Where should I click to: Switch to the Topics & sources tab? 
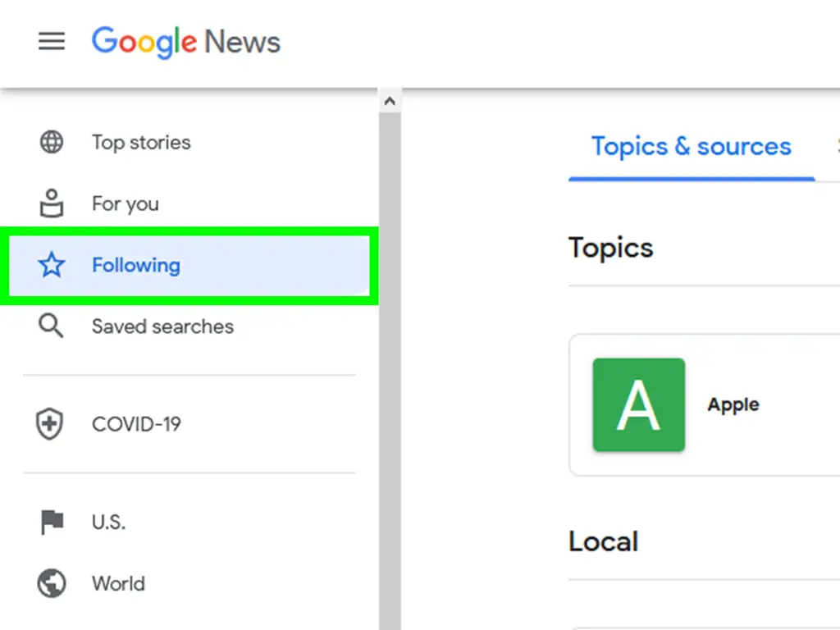(x=691, y=147)
